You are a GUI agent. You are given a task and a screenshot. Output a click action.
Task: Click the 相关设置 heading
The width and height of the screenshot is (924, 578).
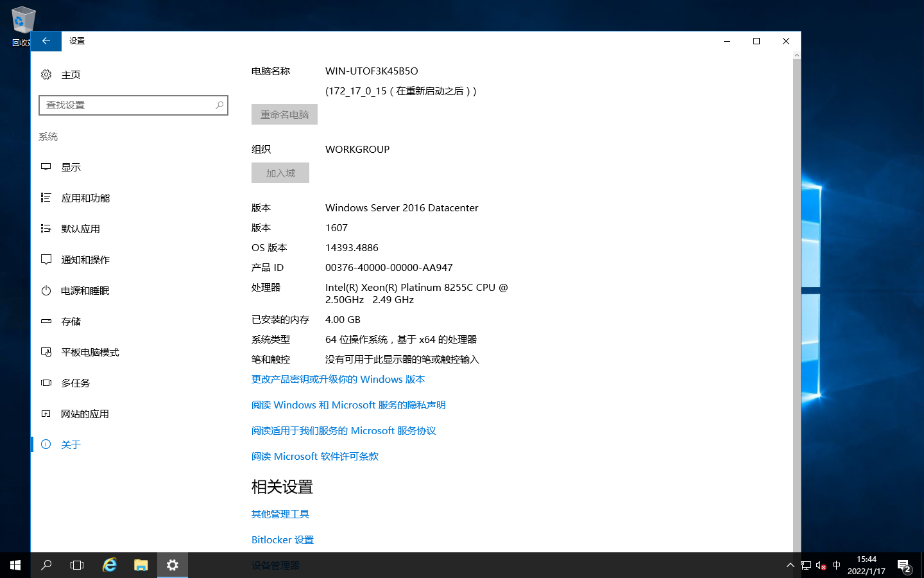(x=282, y=487)
